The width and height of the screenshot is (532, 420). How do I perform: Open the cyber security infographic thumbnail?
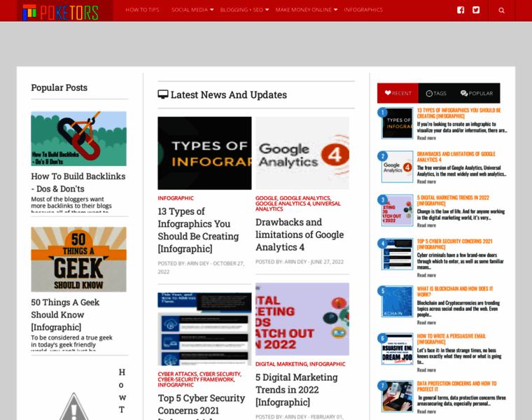(x=204, y=329)
